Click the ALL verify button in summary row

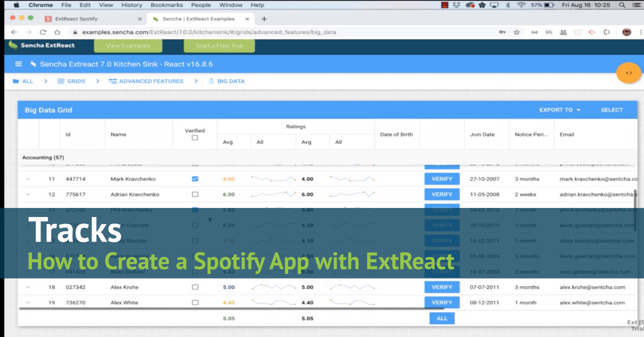(x=442, y=318)
